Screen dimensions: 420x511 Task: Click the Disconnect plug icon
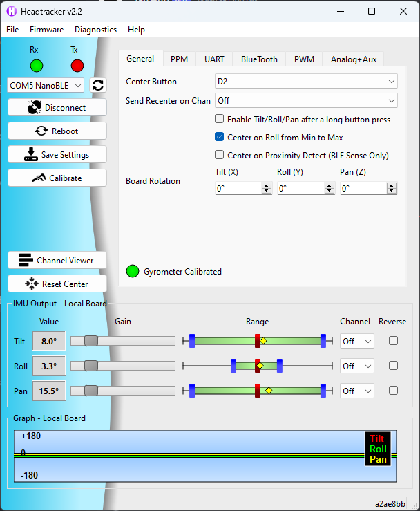click(34, 108)
